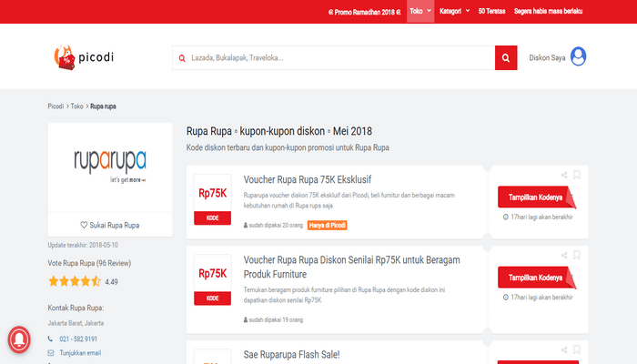Rate Rupa Rupa with the star rating

click(x=75, y=281)
